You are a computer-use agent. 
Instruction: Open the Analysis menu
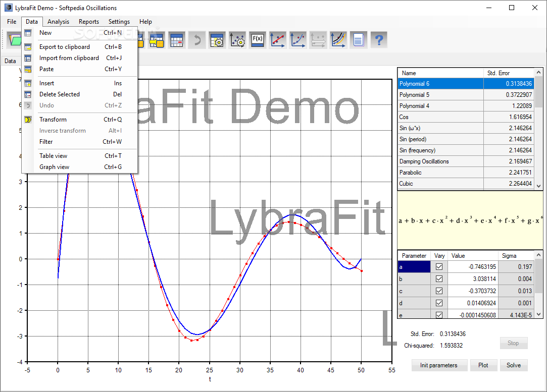pos(58,22)
